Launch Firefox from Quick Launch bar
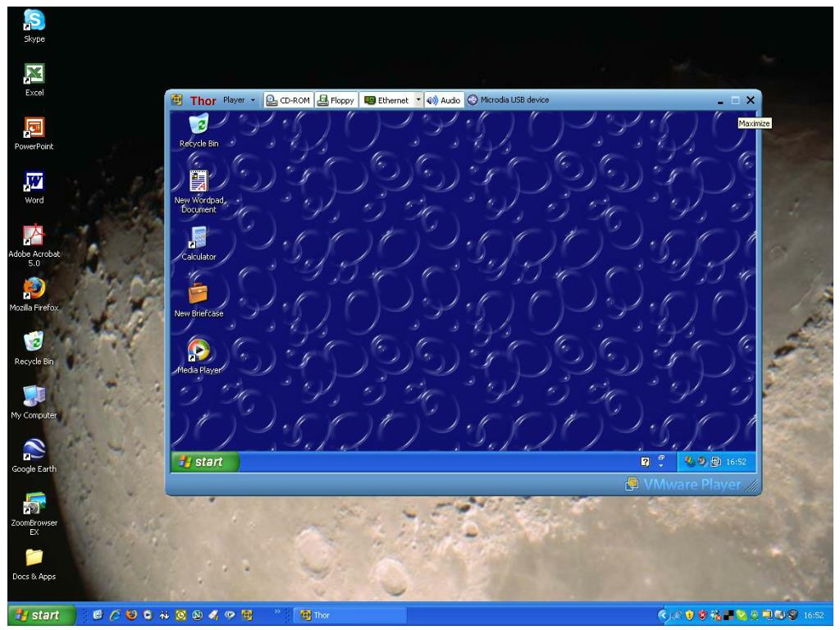Viewport: 840px width, 630px height. click(x=131, y=615)
